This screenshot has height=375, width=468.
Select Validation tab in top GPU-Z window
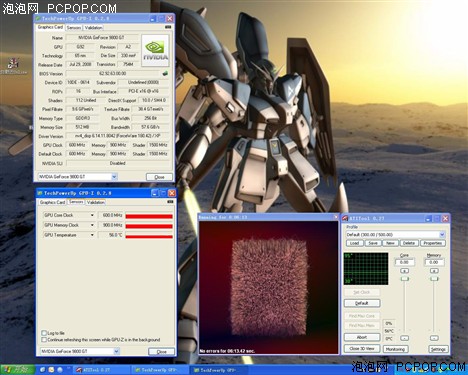[93, 28]
